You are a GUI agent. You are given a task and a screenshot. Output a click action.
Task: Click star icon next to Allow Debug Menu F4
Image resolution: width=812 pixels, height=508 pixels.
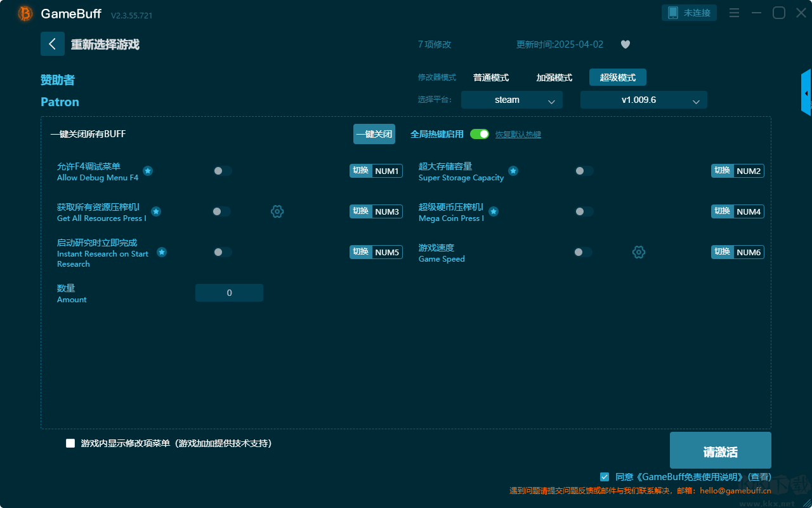coord(148,171)
